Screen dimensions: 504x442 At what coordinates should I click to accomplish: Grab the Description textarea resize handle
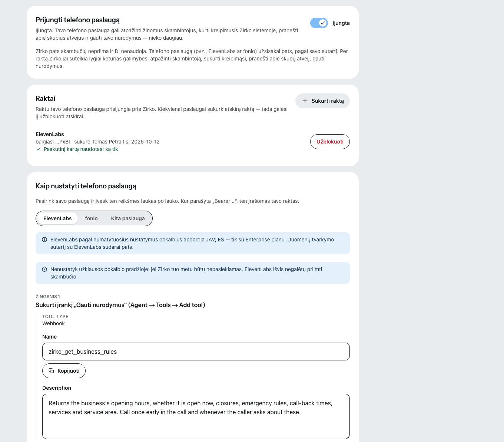click(x=347, y=436)
